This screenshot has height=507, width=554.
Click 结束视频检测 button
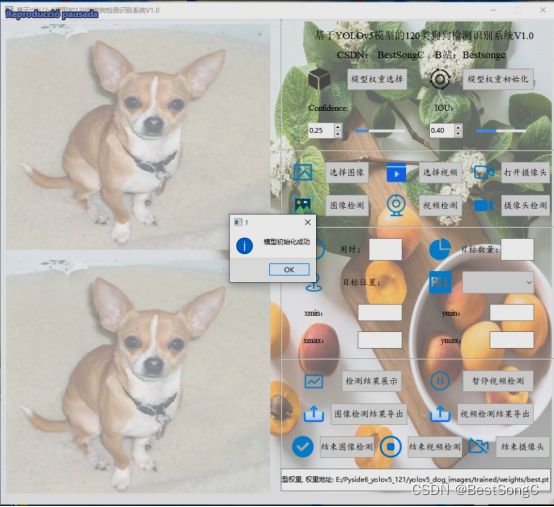click(x=435, y=447)
